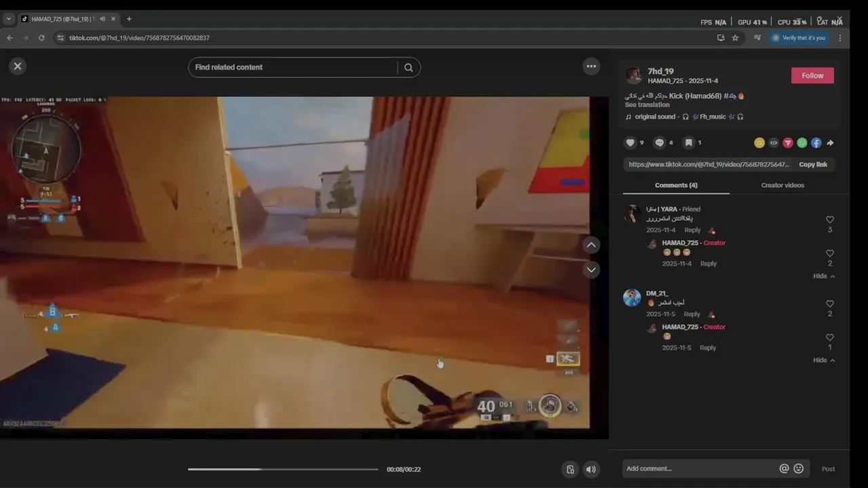Share the video to Facebook
Image resolution: width=868 pixels, height=488 pixels.
click(x=816, y=142)
